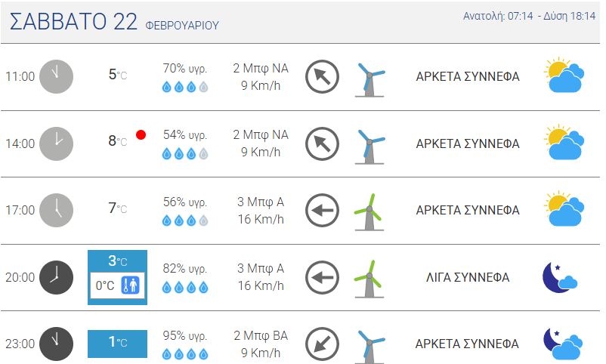Image resolution: width=606 pixels, height=364 pixels.
Task: Click the sunrise and sunset times text
Action: [x=530, y=16]
